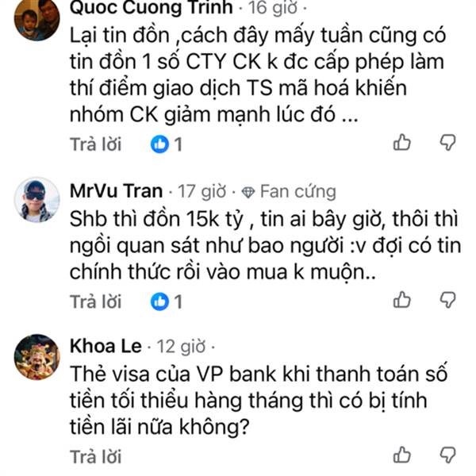Screen dimensions: 476x476
Task: View blue like reaction on MrVu Tran's comment
Action: click(x=159, y=301)
